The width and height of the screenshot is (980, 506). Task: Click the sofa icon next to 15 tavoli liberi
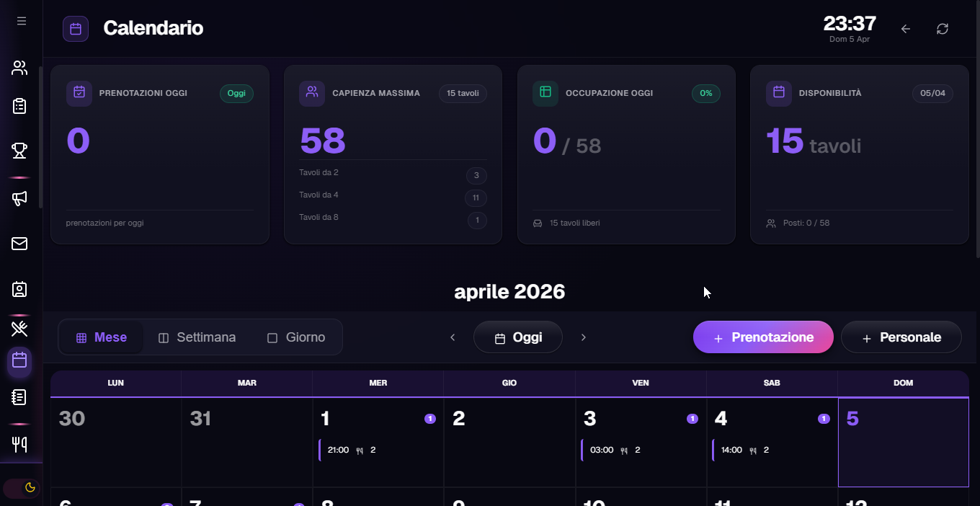tap(538, 223)
